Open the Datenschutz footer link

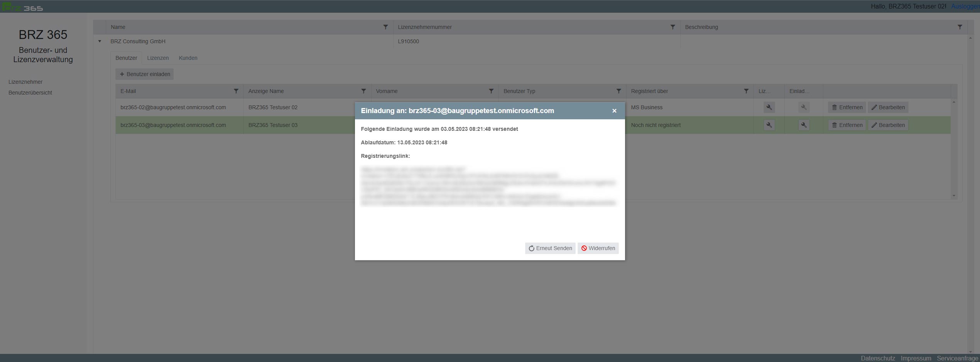(877, 358)
